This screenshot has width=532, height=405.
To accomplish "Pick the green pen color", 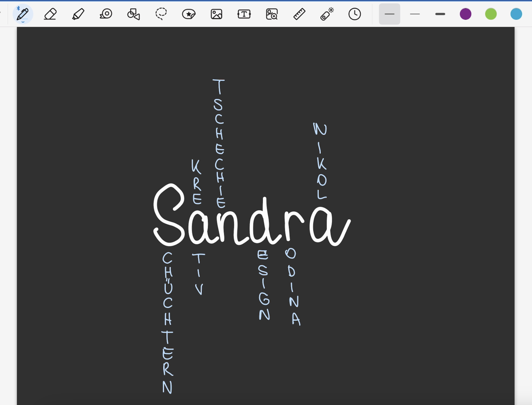I will click(x=491, y=14).
